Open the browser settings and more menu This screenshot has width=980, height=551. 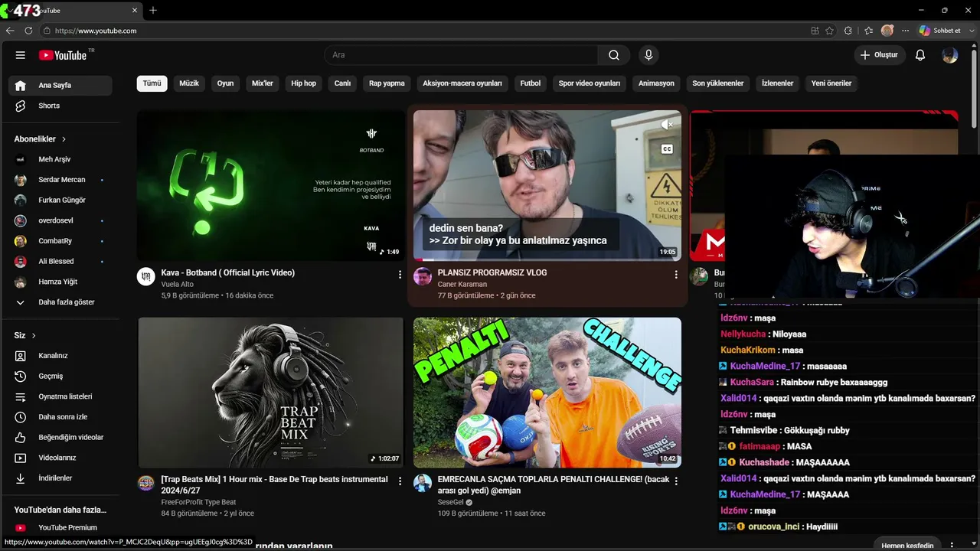tap(906, 31)
